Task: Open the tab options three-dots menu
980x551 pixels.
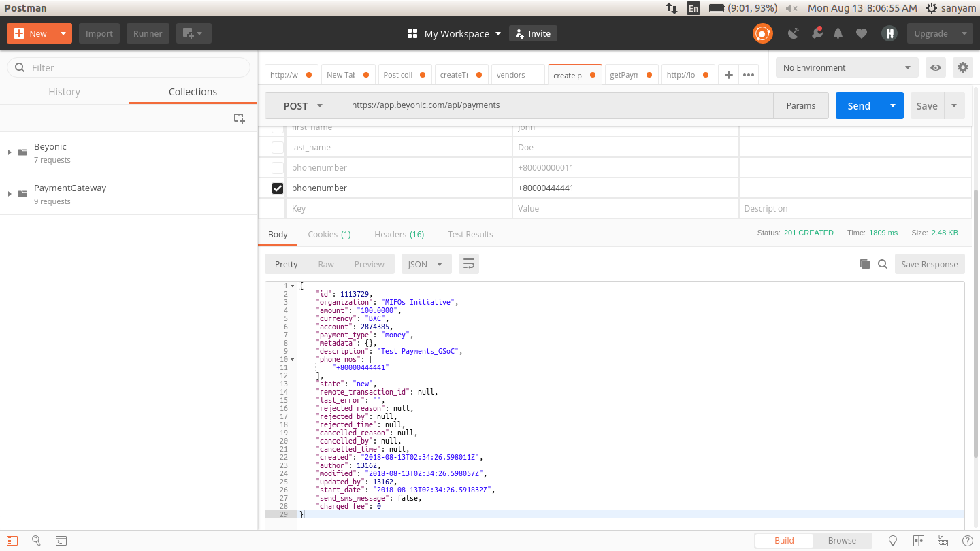Action: [749, 75]
